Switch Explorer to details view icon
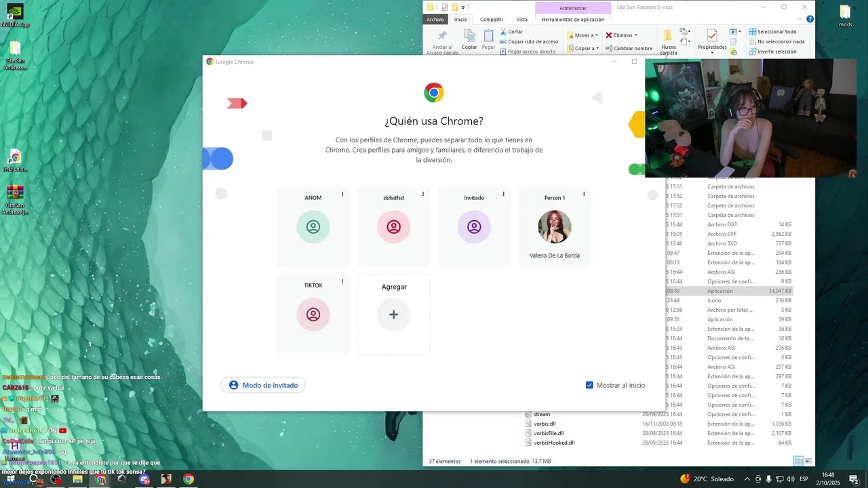This screenshot has width=868, height=488. 798,461
